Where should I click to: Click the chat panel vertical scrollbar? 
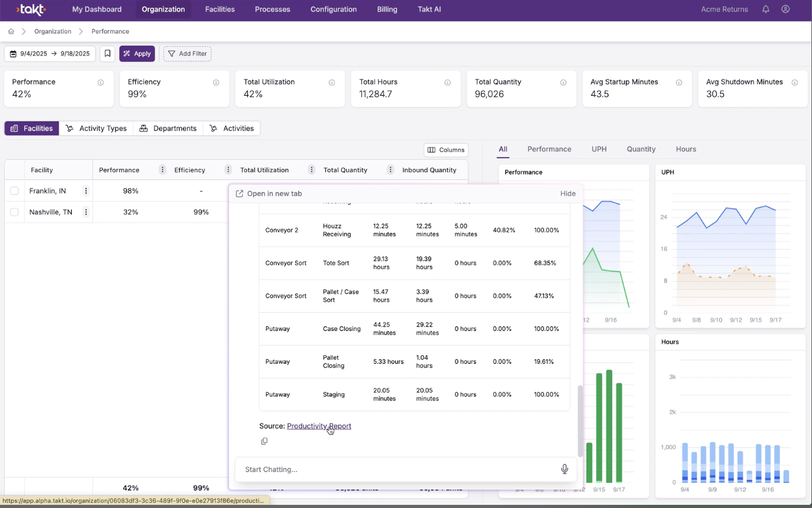coord(579,420)
